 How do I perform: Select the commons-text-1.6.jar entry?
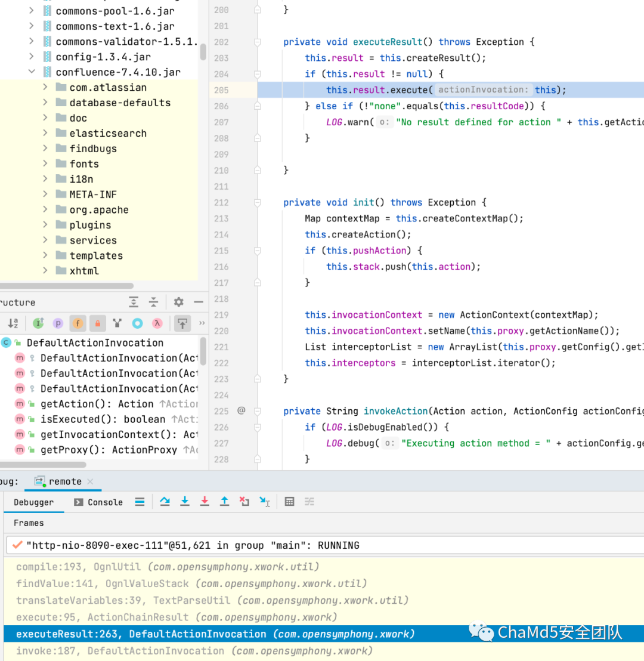[x=115, y=26]
